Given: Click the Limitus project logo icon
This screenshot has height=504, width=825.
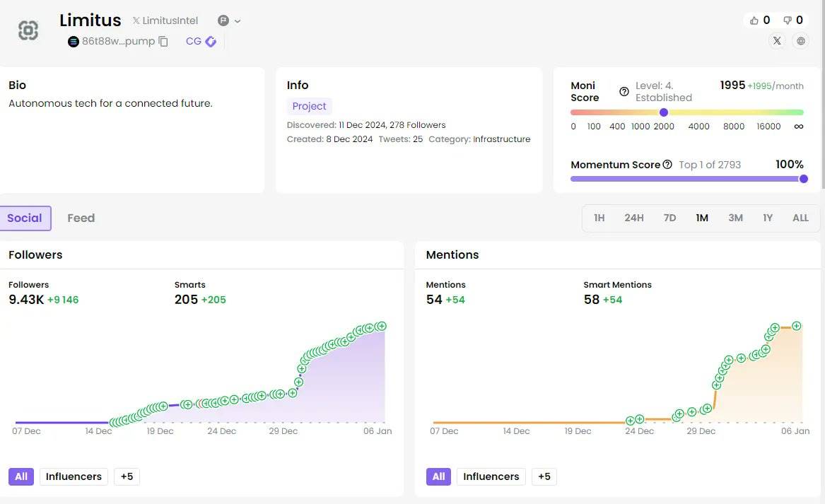Looking at the screenshot, I should (x=28, y=30).
